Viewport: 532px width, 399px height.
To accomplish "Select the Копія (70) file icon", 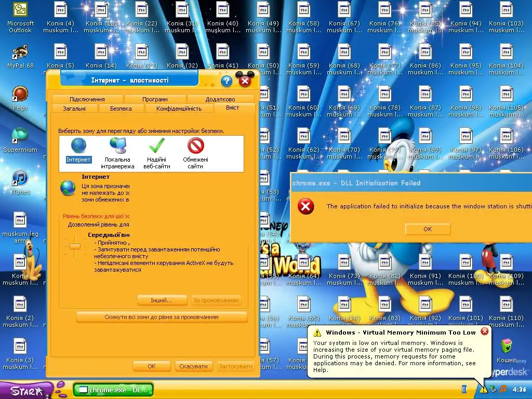I will (x=344, y=136).
